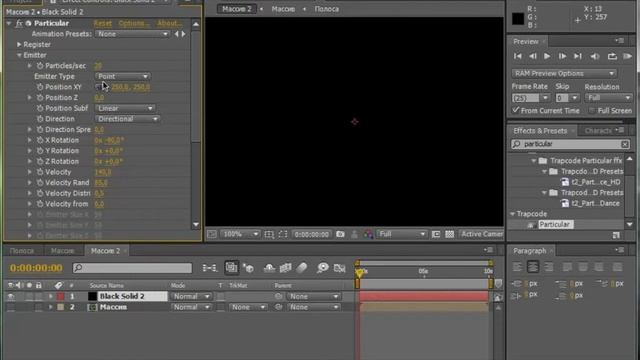The height and width of the screenshot is (360, 640).
Task: Open Particular Options link
Action: click(134, 23)
